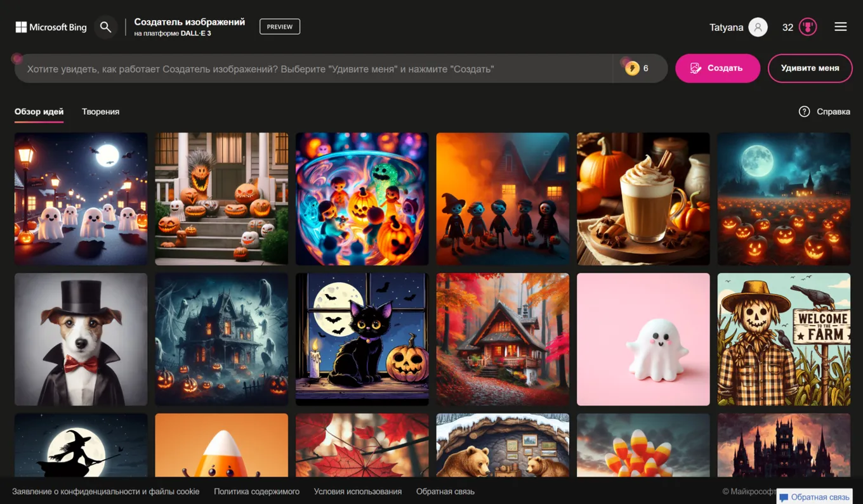The height and width of the screenshot is (504, 863).
Task: Open the dark castle silhouette thumbnail
Action: (784, 445)
